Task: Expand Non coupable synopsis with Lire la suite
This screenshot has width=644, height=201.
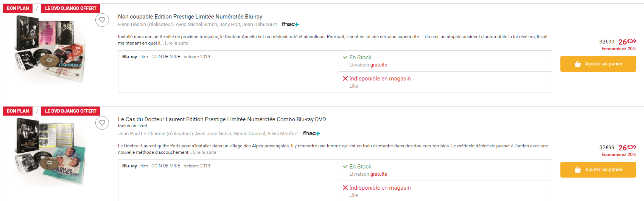Action: click(176, 43)
